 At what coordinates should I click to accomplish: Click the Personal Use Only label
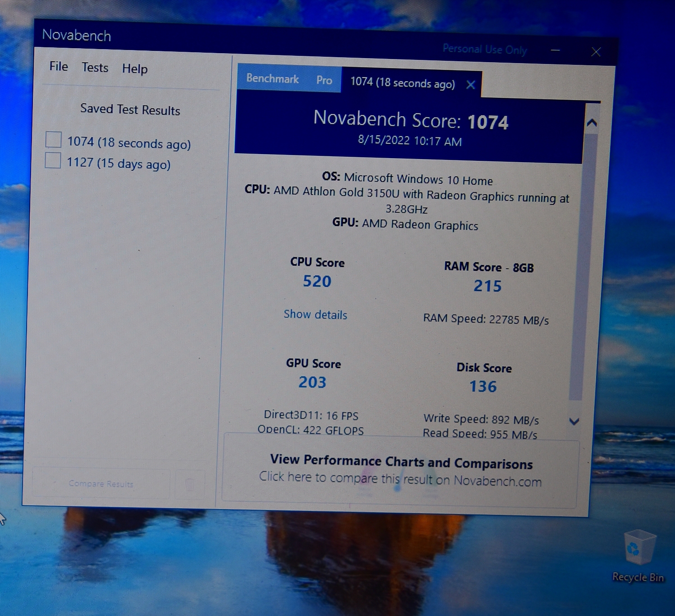point(484,49)
